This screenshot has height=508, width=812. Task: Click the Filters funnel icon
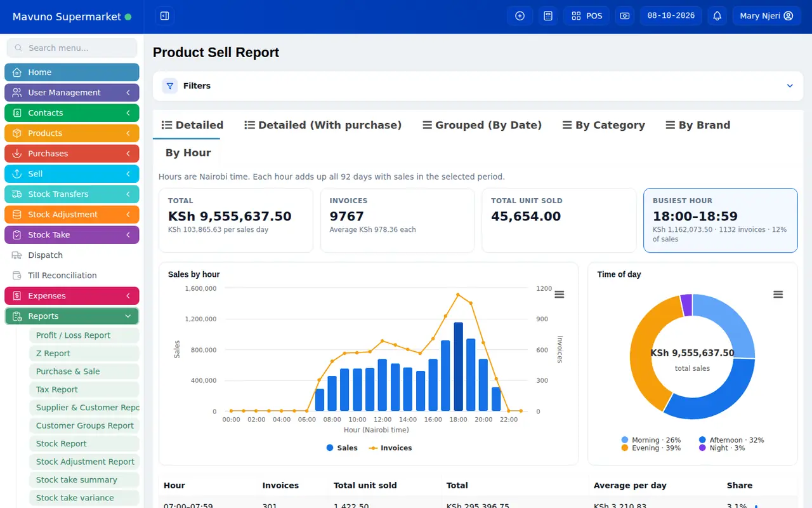coord(170,86)
